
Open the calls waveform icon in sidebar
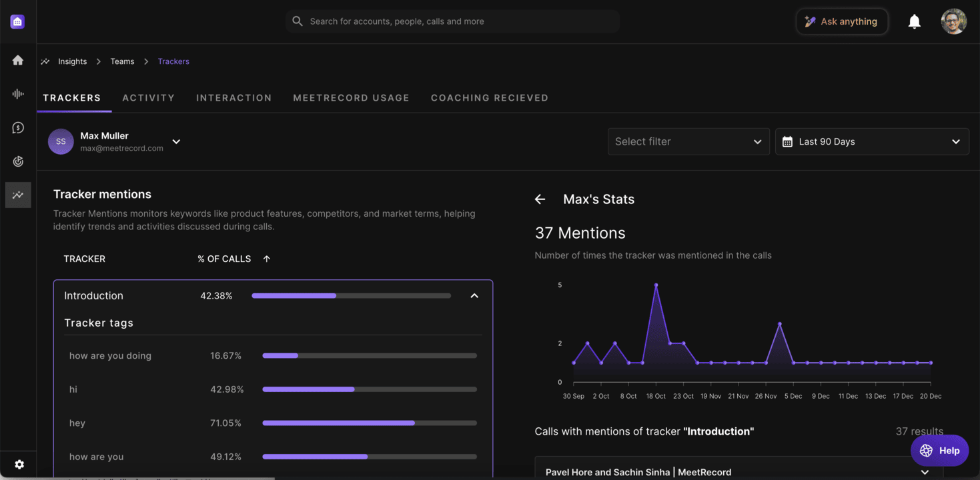click(x=18, y=94)
